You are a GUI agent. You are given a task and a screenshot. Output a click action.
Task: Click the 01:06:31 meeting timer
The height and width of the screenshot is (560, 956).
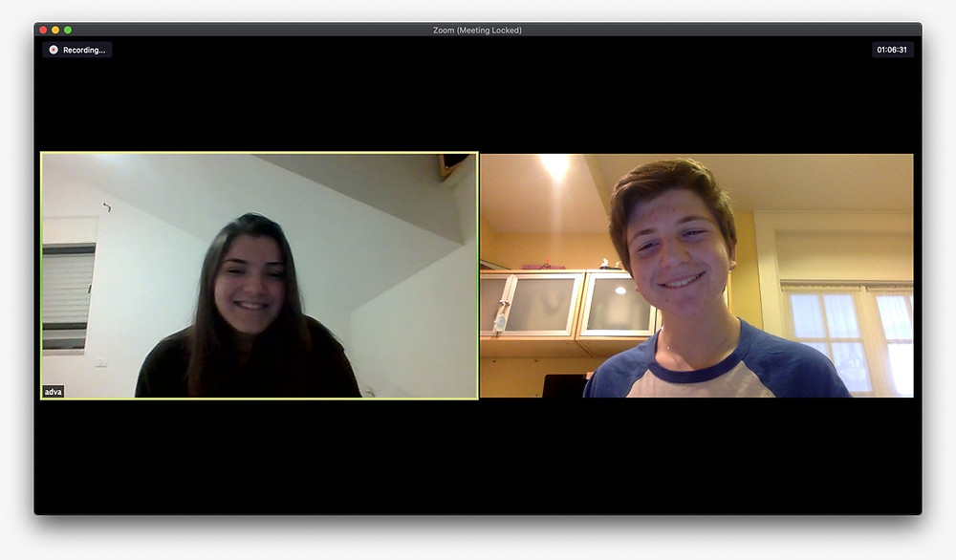click(x=892, y=50)
